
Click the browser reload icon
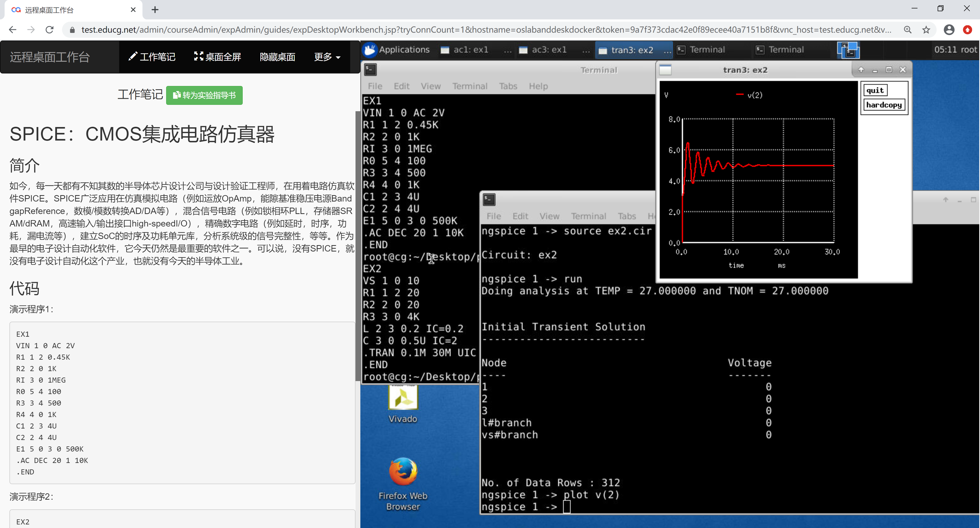tap(50, 30)
